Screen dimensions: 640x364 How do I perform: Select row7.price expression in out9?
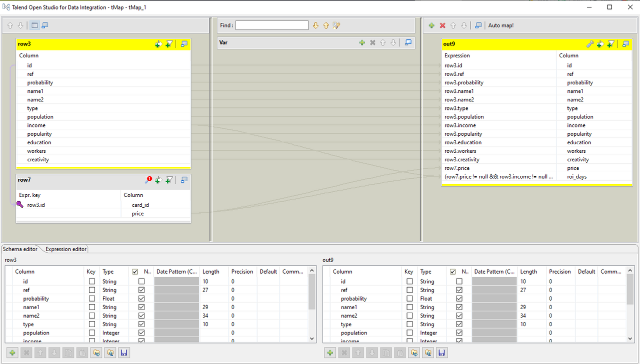(499, 168)
